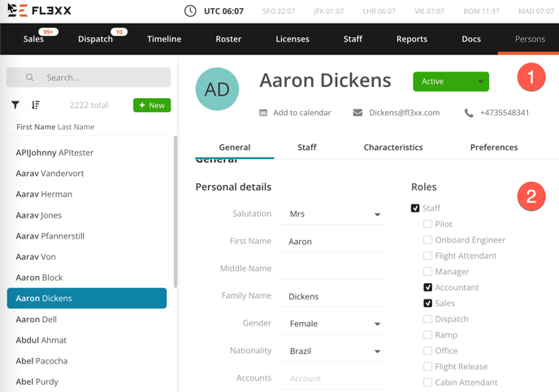Open the Roster menu
The height and width of the screenshot is (392, 559).
228,39
